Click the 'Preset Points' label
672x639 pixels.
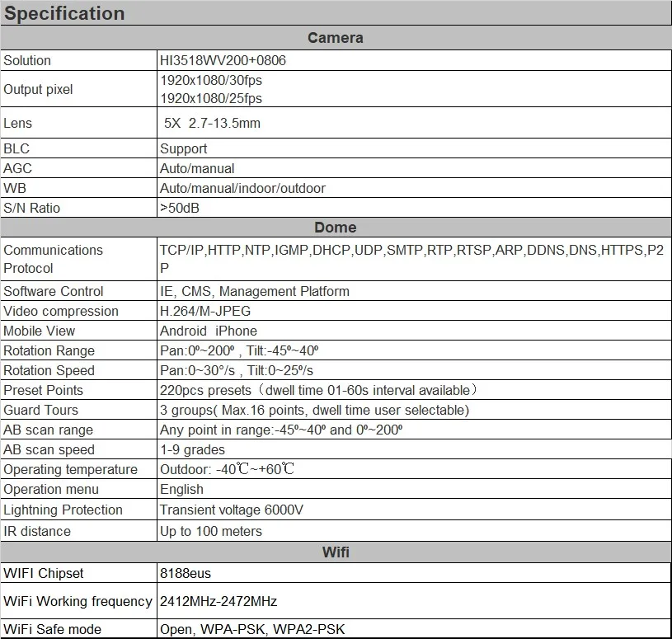click(x=43, y=390)
